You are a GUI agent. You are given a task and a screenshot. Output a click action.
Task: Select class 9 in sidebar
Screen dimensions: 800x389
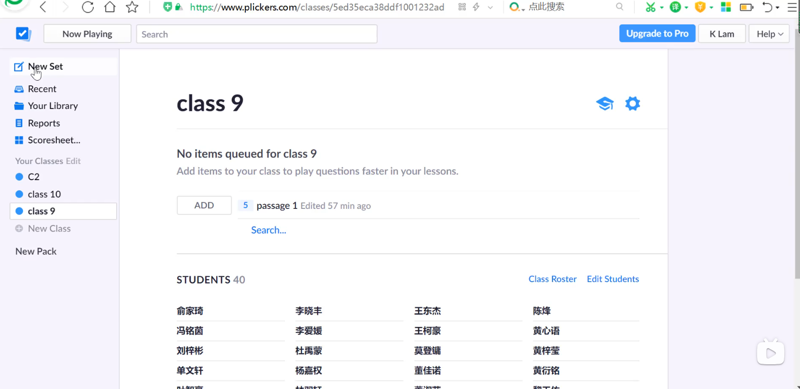click(63, 211)
